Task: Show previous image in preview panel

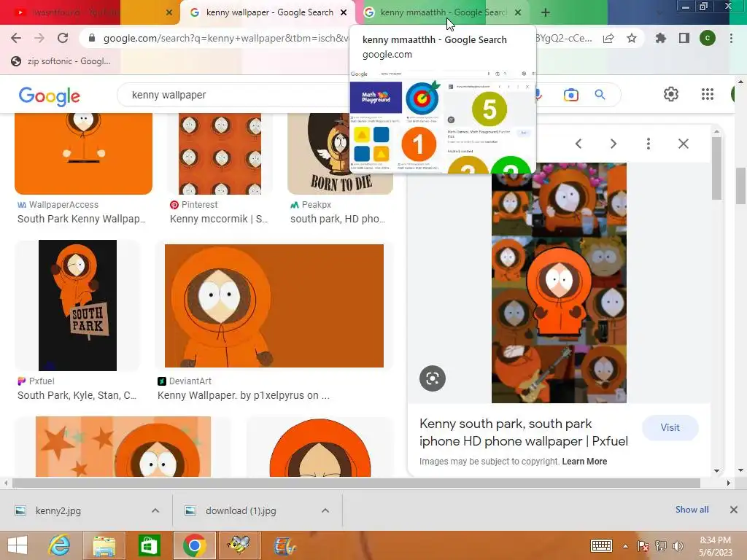Action: (578, 144)
